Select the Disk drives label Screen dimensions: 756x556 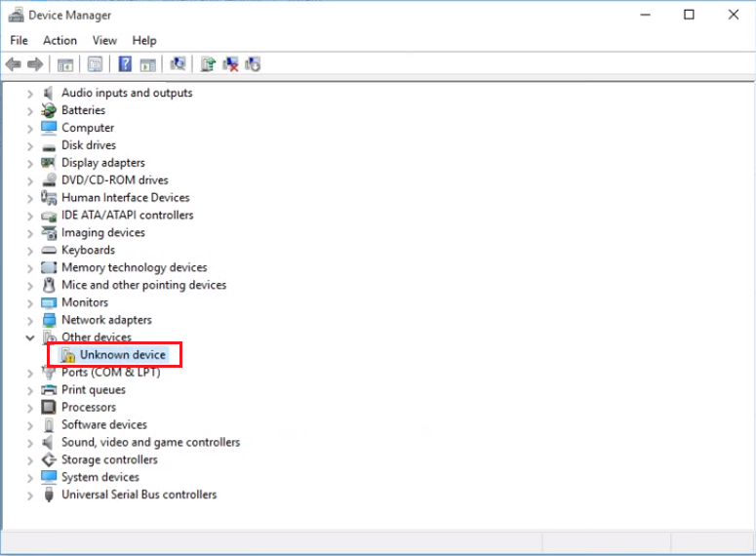click(x=89, y=145)
